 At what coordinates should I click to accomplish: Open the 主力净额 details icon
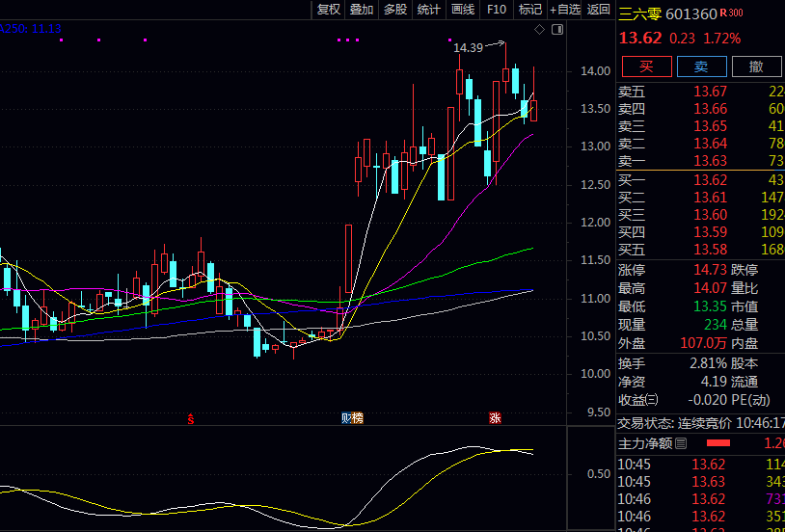pyautogui.click(x=681, y=443)
